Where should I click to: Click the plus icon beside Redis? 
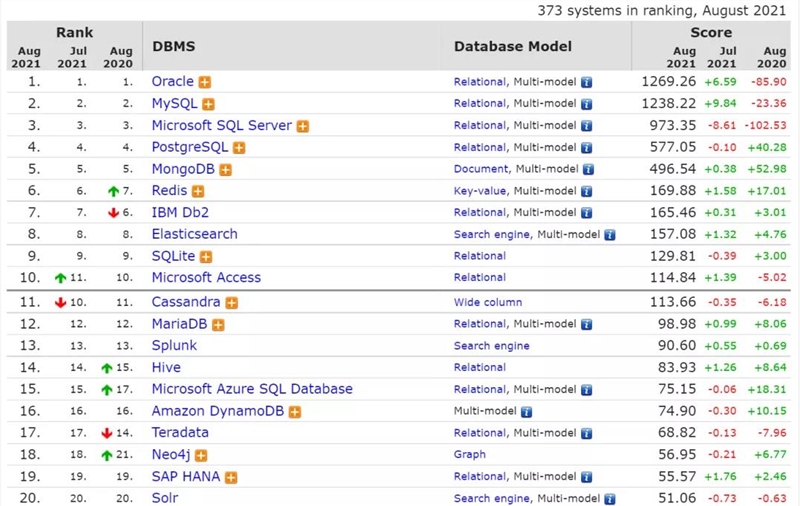[198, 191]
